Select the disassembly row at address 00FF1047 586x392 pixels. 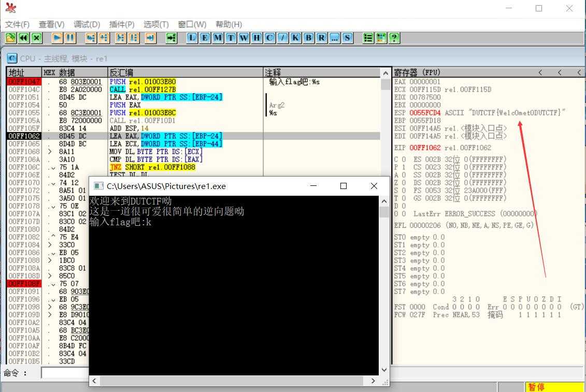pos(193,81)
